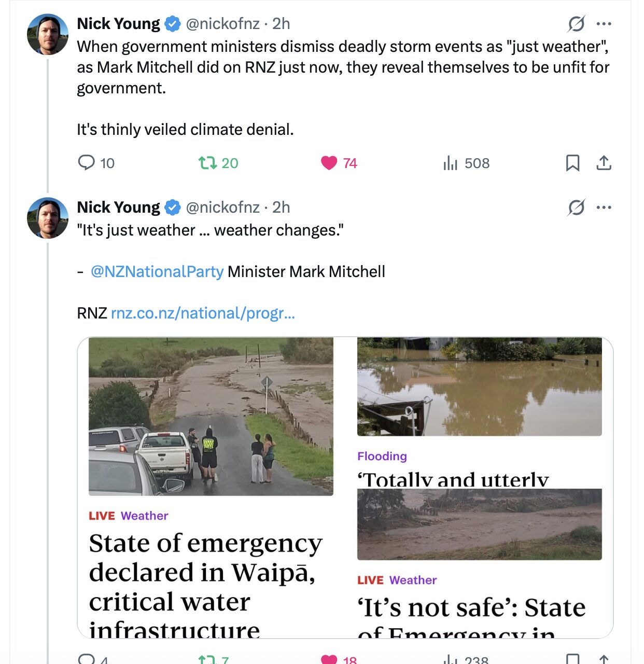The image size is (644, 664).
Task: Open Grok icon on the first tweet
Action: 576,23
